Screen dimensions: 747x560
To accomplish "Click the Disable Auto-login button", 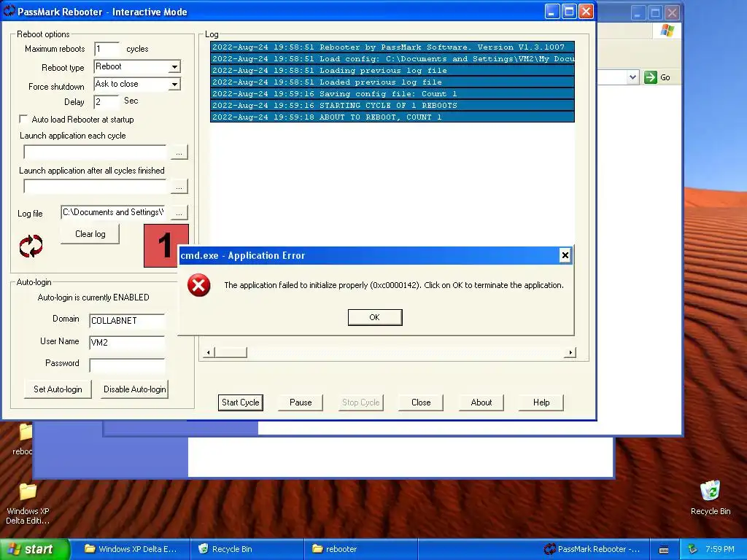I will pyautogui.click(x=135, y=389).
